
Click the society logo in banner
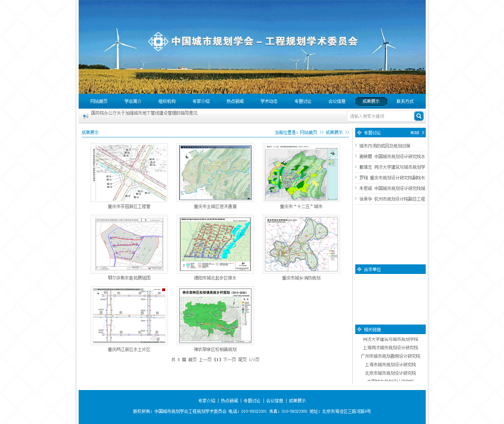point(158,42)
